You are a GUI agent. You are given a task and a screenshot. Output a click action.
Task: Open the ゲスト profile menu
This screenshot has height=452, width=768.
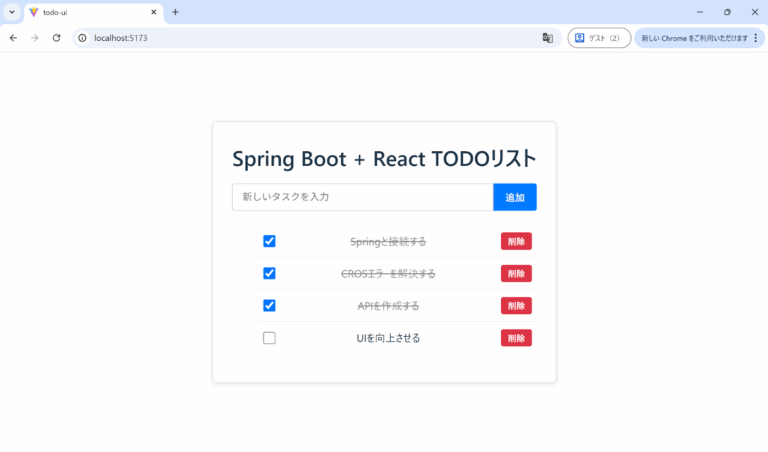click(x=598, y=38)
